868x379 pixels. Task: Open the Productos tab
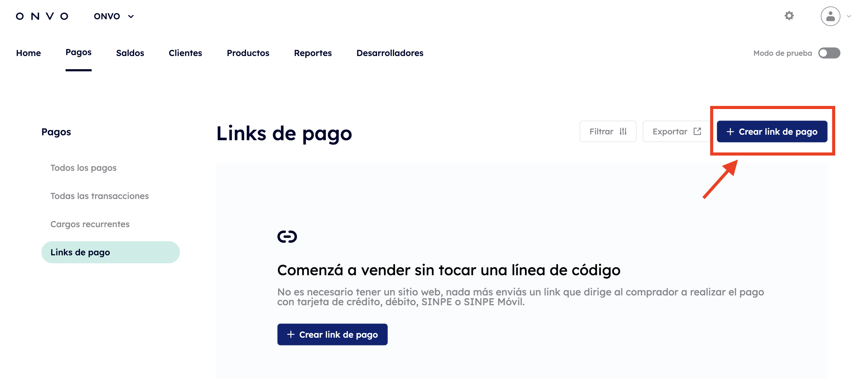click(248, 53)
